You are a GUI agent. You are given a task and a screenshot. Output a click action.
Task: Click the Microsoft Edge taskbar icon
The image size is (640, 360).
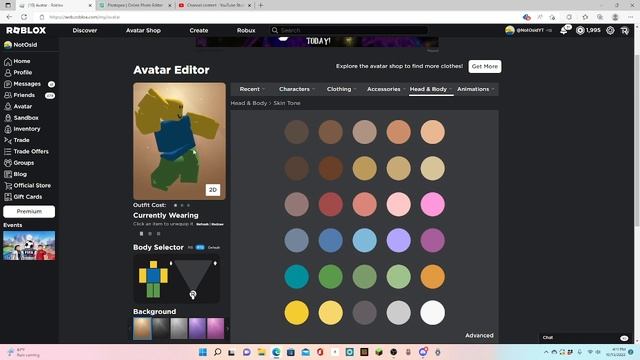coord(276,352)
